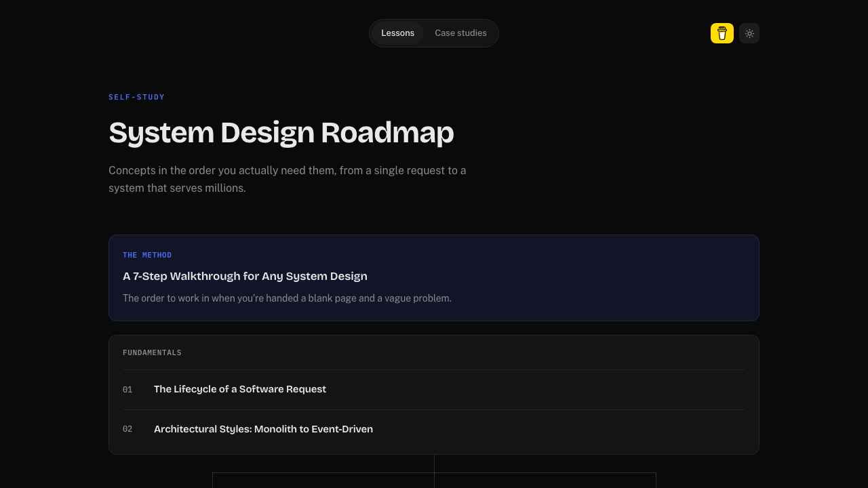This screenshot has height=488, width=868.
Task: Click the System Design Roadmap heading
Action: click(281, 133)
